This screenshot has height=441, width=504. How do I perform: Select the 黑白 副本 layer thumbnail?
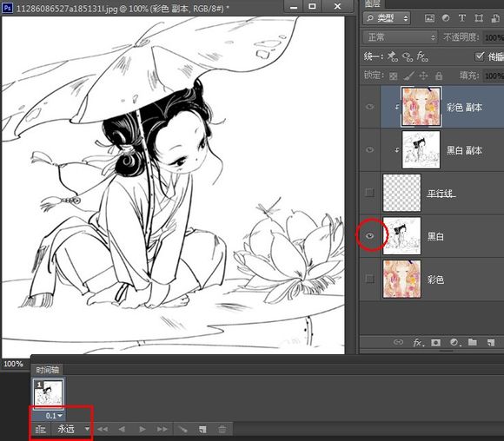(x=421, y=149)
